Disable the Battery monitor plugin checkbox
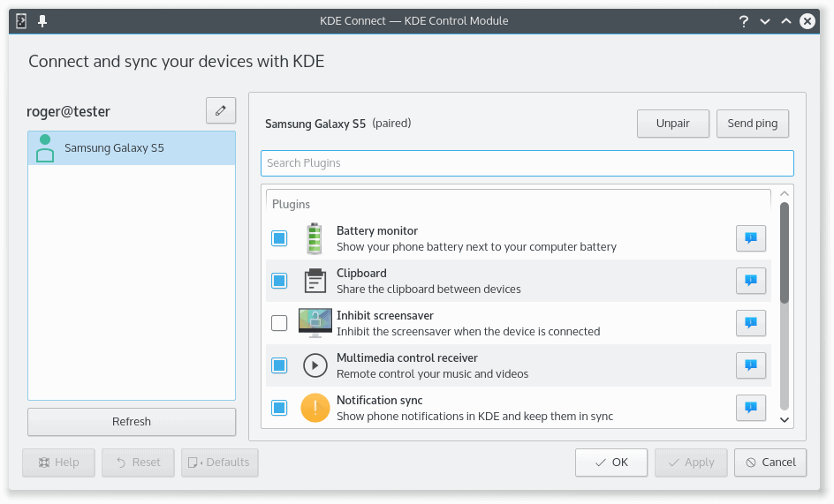Viewport: 834px width, 504px height. pos(279,238)
